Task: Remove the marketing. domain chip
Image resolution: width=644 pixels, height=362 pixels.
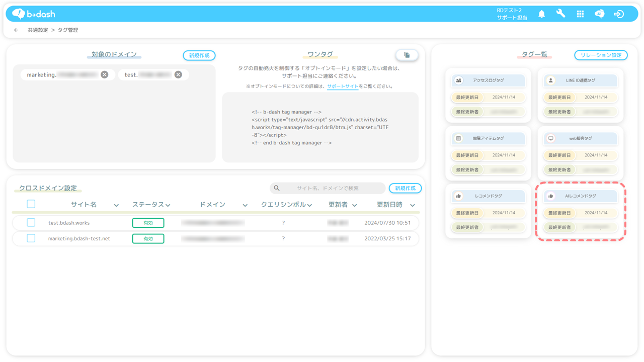Action: click(x=104, y=74)
